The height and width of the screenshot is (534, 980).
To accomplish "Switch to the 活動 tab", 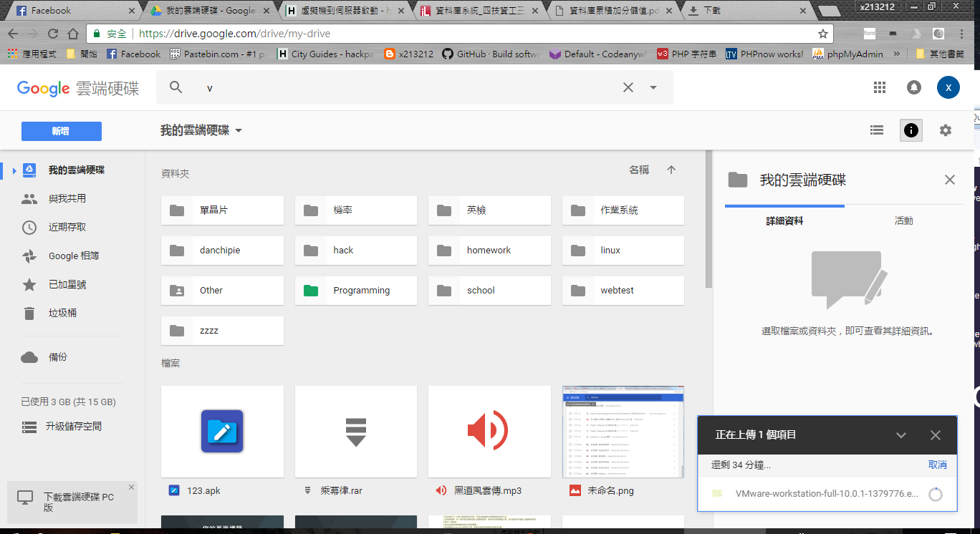I will pyautogui.click(x=903, y=221).
